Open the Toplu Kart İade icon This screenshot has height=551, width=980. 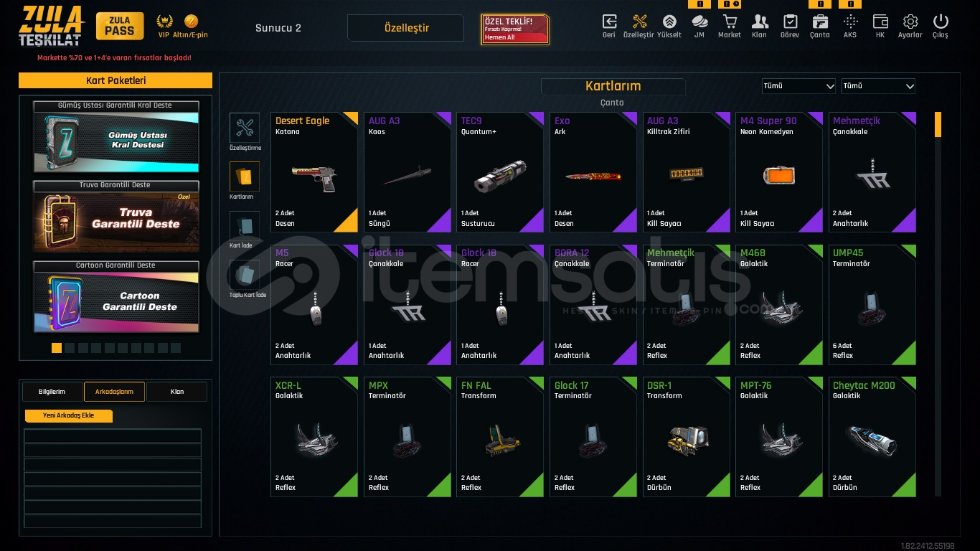tap(245, 275)
